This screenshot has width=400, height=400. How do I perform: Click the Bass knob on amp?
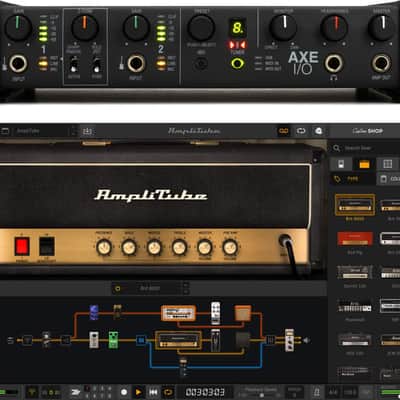pos(129,248)
